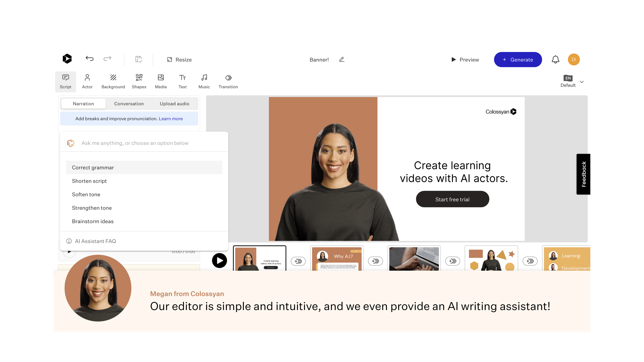Expand the EN Default language dropdown
Screen dimensions: 644x362
click(581, 82)
